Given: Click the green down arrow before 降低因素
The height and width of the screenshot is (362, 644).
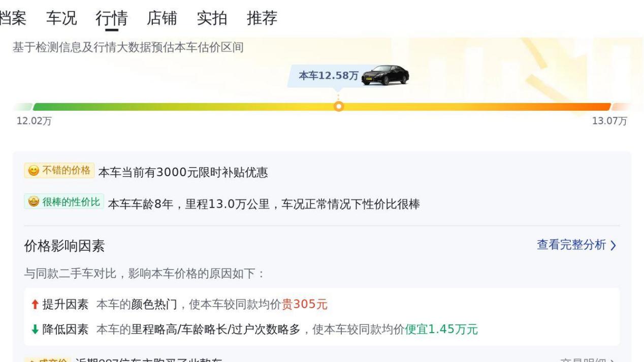Looking at the screenshot, I should click(34, 330).
